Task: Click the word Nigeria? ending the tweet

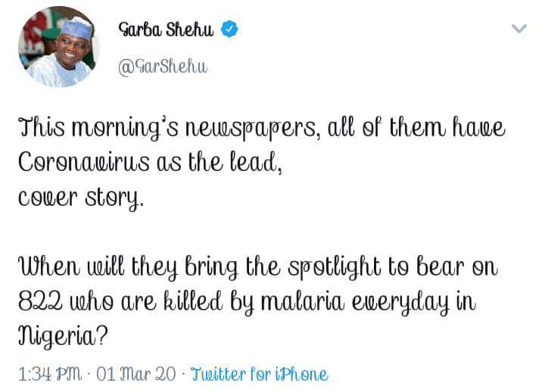Action: [x=63, y=336]
